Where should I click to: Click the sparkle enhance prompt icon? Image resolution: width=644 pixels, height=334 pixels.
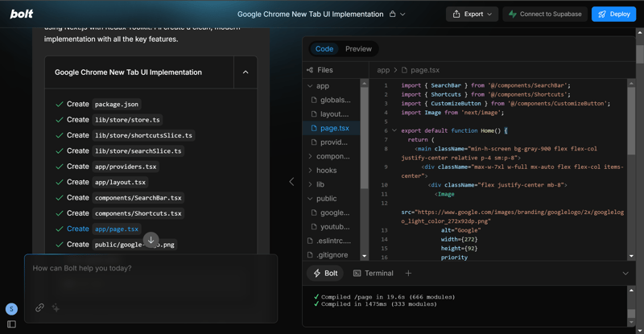tap(56, 307)
